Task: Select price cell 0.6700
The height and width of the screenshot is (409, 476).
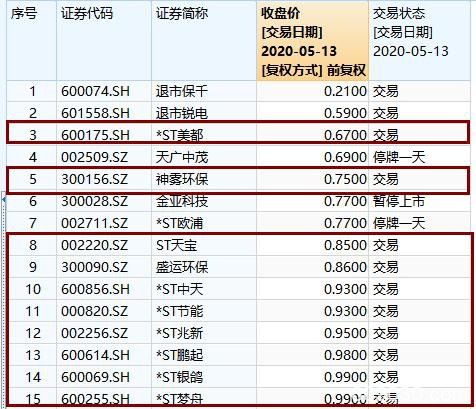Action: pos(345,135)
